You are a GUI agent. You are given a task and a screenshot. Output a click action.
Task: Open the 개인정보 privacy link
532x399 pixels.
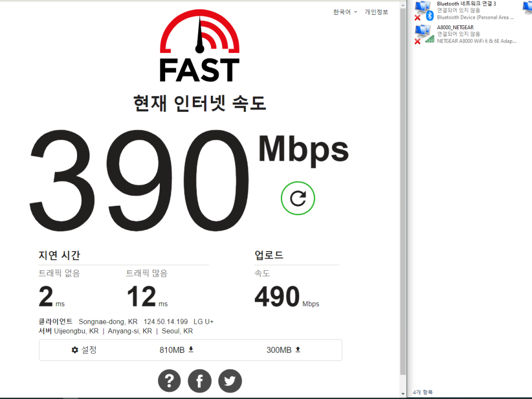[x=376, y=12]
